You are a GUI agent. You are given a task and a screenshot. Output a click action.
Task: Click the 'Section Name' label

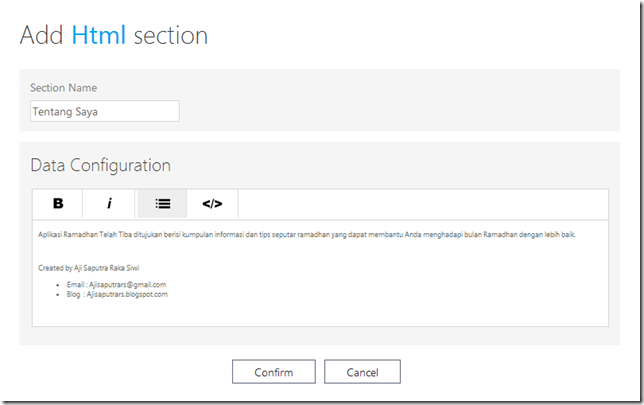[64, 87]
